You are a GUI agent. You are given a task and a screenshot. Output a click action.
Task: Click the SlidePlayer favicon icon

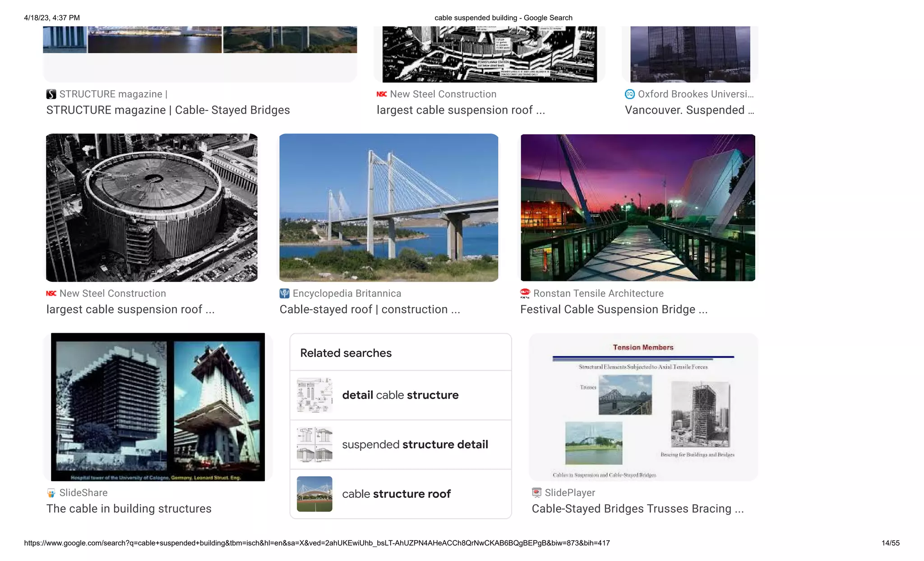pos(536,493)
